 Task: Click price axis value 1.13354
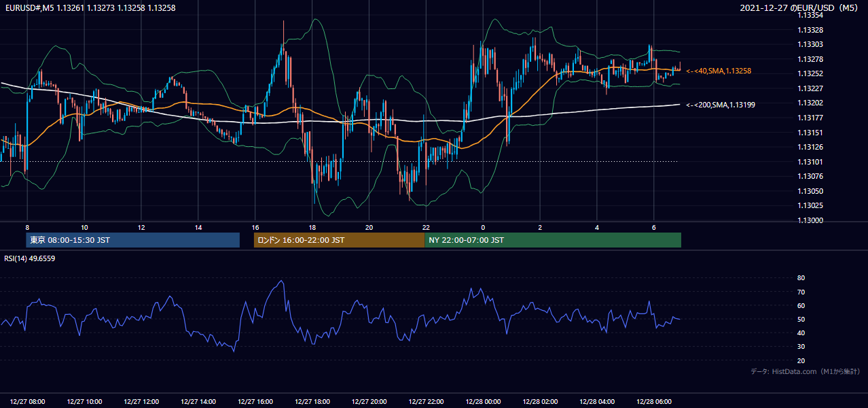810,16
